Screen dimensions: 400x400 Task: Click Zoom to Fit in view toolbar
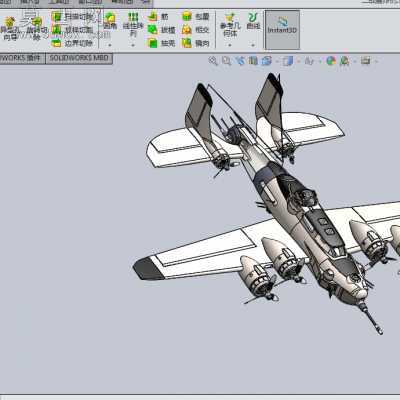(x=213, y=61)
